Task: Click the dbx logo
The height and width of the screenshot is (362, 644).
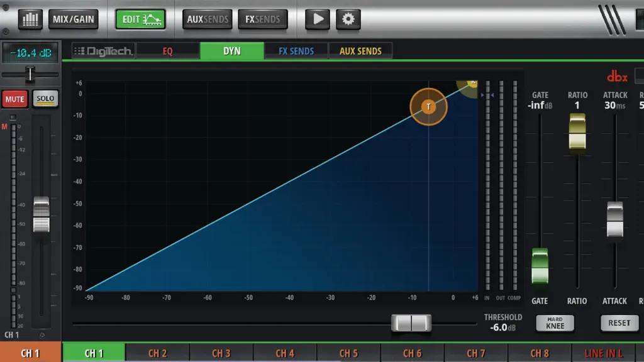Action: pos(617,77)
